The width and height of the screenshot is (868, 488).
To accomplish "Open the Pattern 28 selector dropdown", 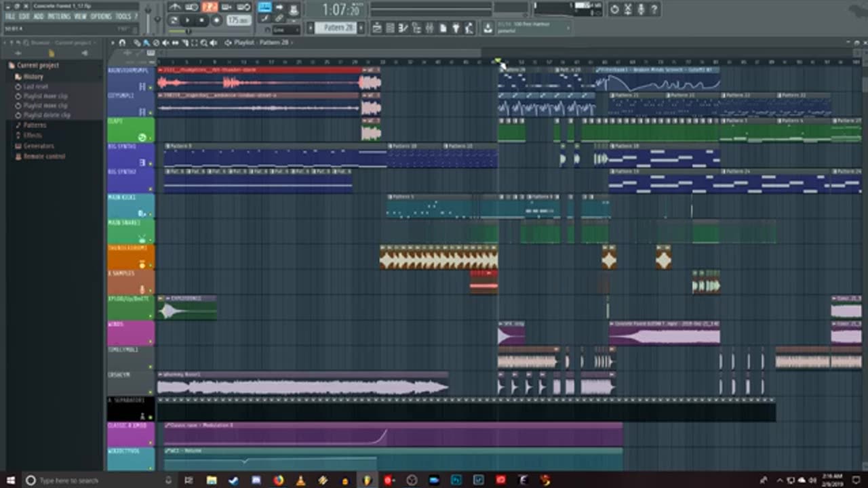I will (336, 28).
